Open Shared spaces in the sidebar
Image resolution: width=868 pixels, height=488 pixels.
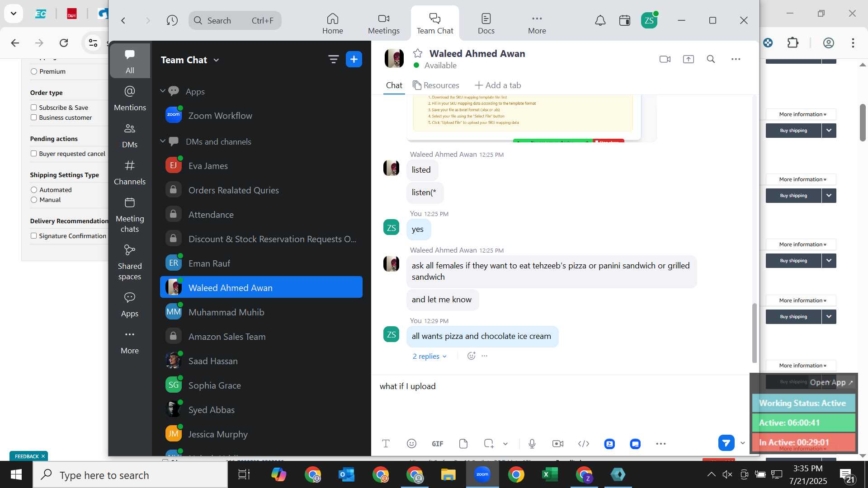[x=130, y=263]
